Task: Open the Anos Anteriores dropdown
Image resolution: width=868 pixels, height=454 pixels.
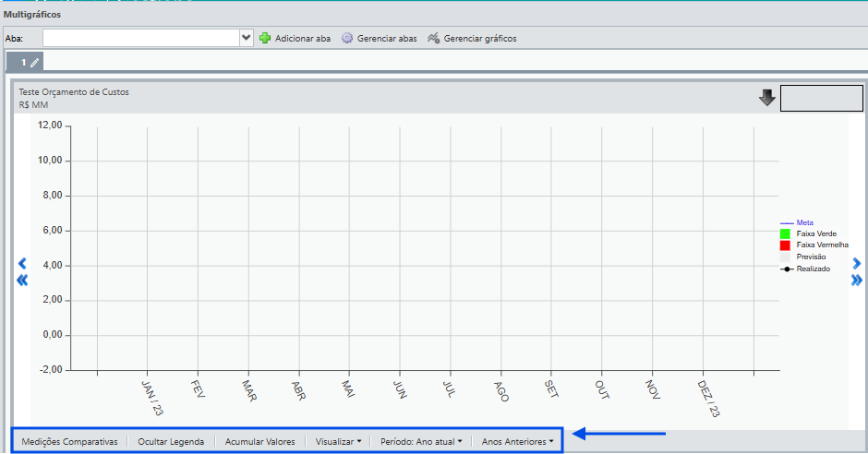Action: tap(518, 441)
